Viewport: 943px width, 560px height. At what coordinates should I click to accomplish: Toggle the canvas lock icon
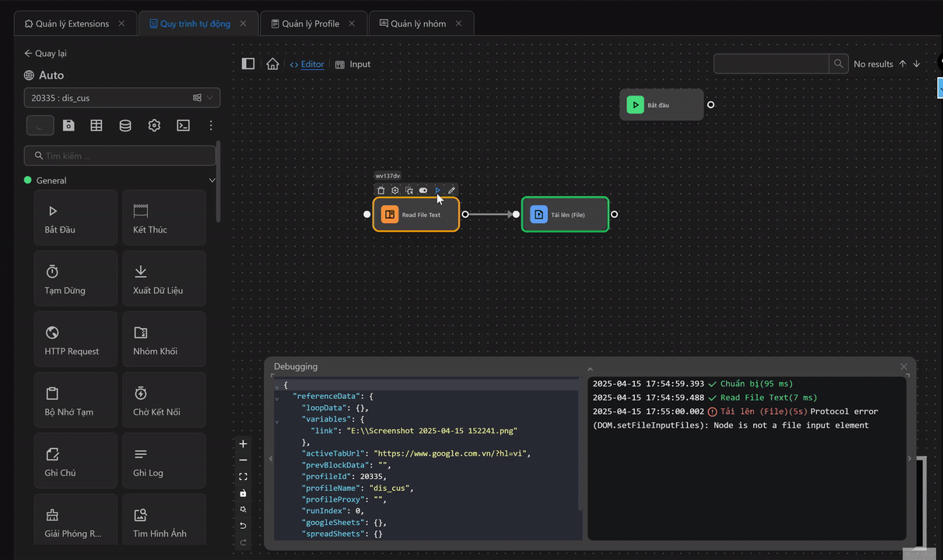click(243, 493)
